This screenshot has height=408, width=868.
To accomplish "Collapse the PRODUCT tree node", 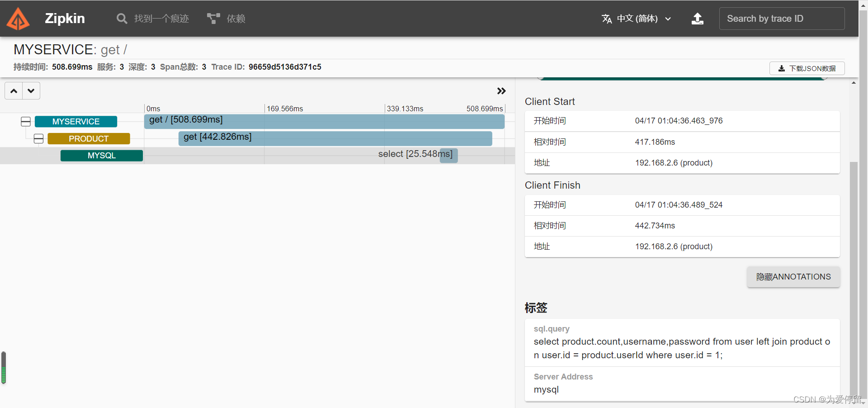I will point(39,139).
